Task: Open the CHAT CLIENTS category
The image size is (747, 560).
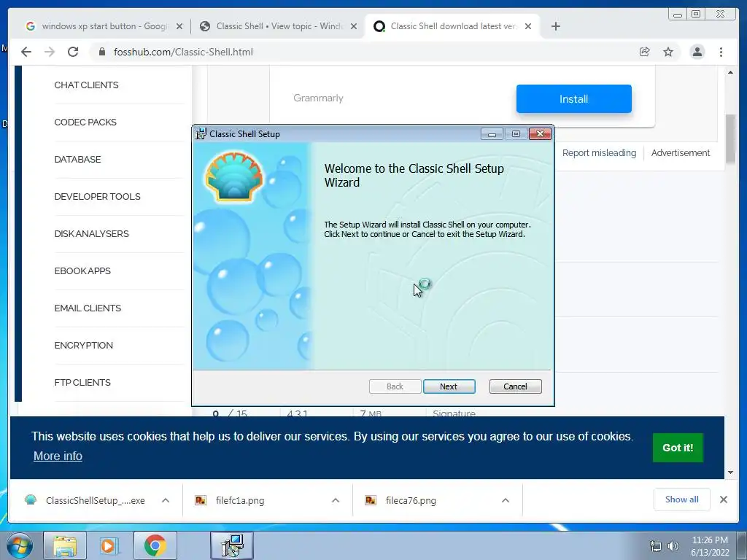Action: [x=86, y=85]
